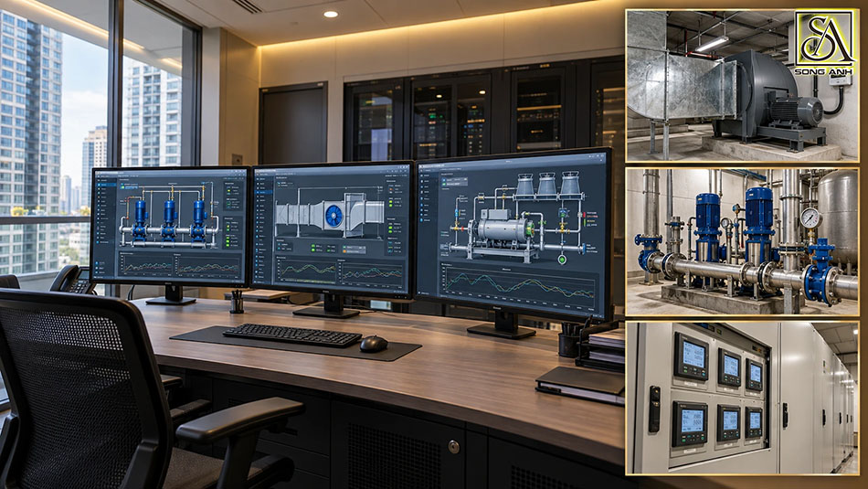Select the middle cooling tower on right monitor

coord(546,185)
